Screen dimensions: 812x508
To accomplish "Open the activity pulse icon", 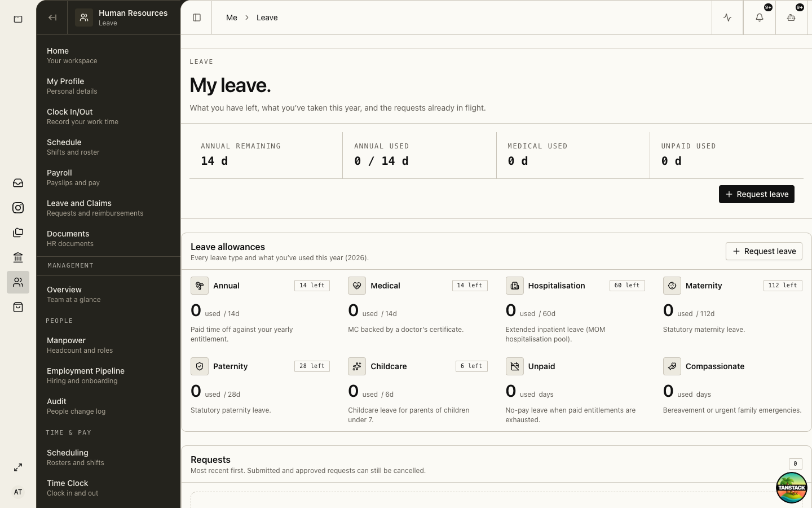I will click(727, 17).
